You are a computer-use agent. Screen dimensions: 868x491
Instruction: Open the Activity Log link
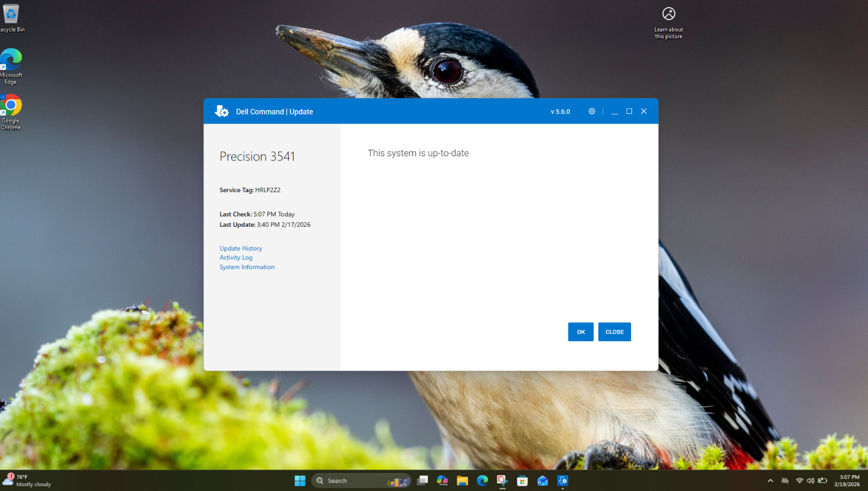point(236,258)
